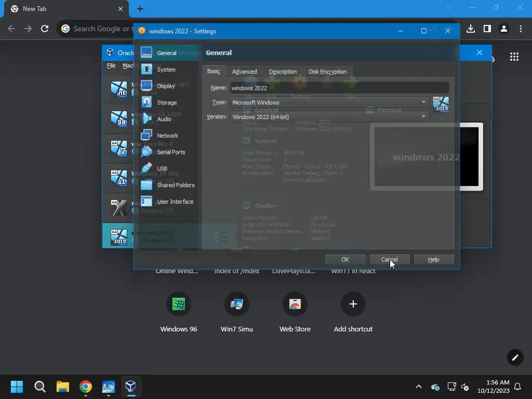Open Chrome profile menu
532x399 pixels.
[504, 29]
